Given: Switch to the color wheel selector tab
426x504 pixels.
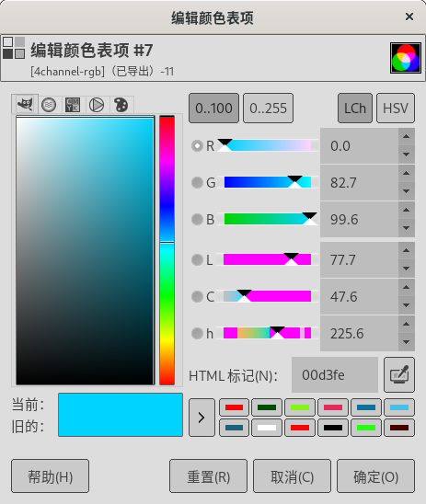Looking at the screenshot, I should tap(97, 105).
